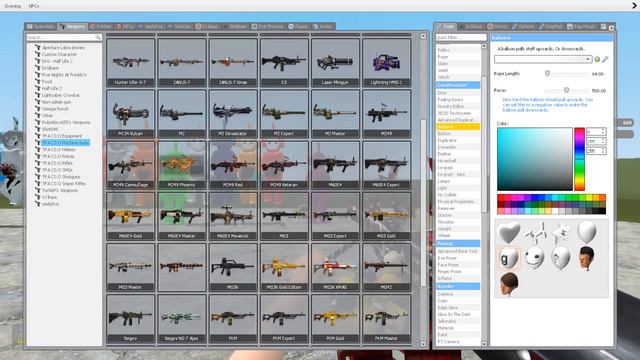Select TFA CS:O Pistols category
The width and height of the screenshot is (640, 360).
click(58, 156)
